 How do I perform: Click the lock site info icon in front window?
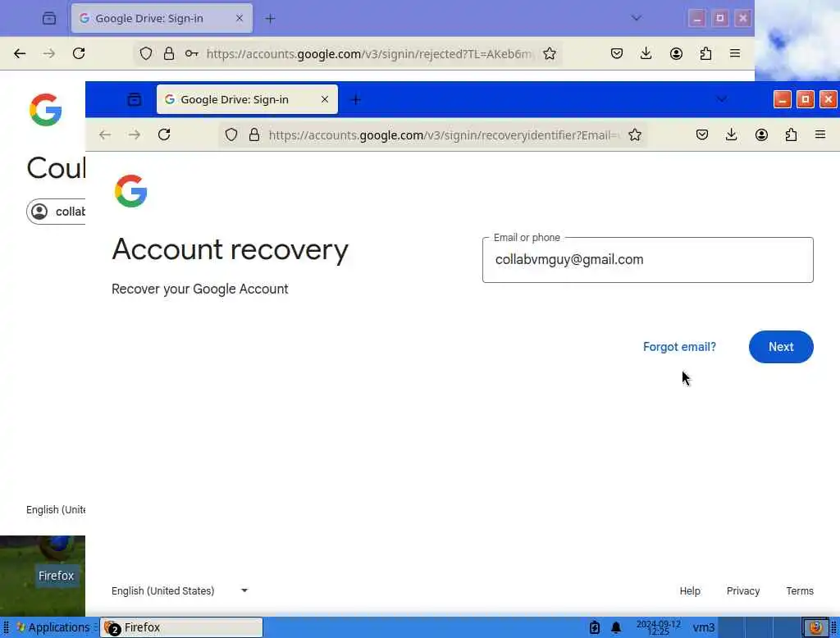click(254, 134)
